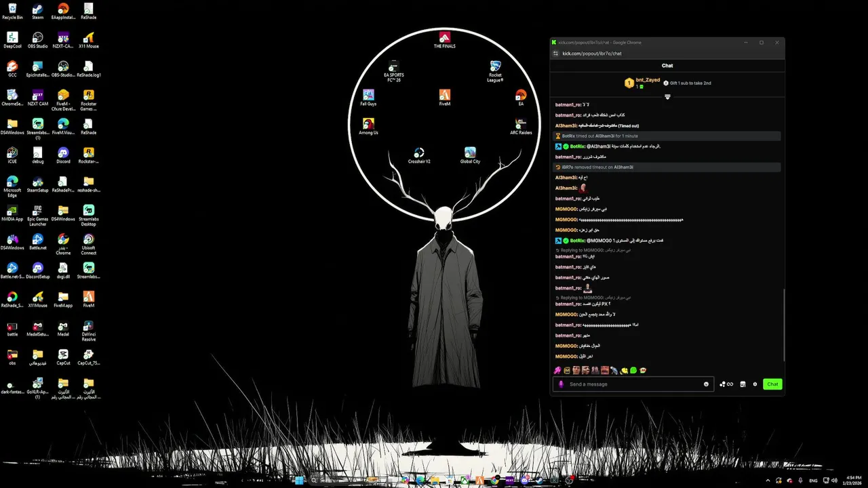868x488 pixels.
Task: Launch OBS Studio from the desktop
Action: coord(38,40)
